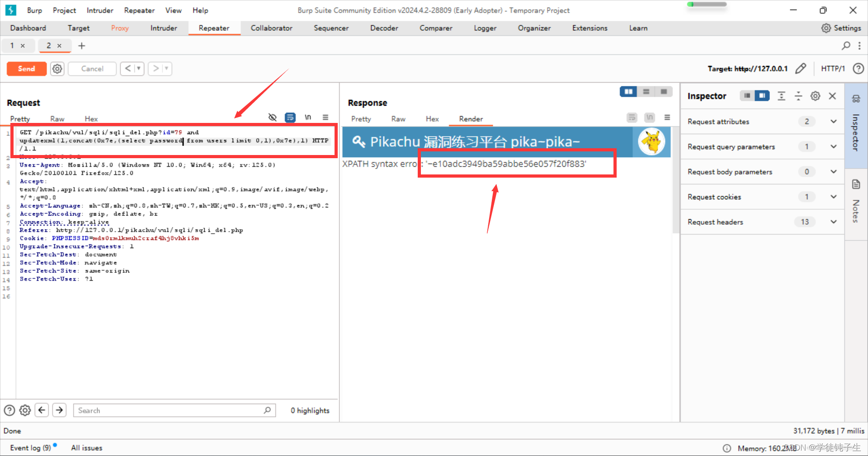Image resolution: width=868 pixels, height=456 pixels.
Task: Toggle hide non-printable characters in request
Action: point(272,118)
